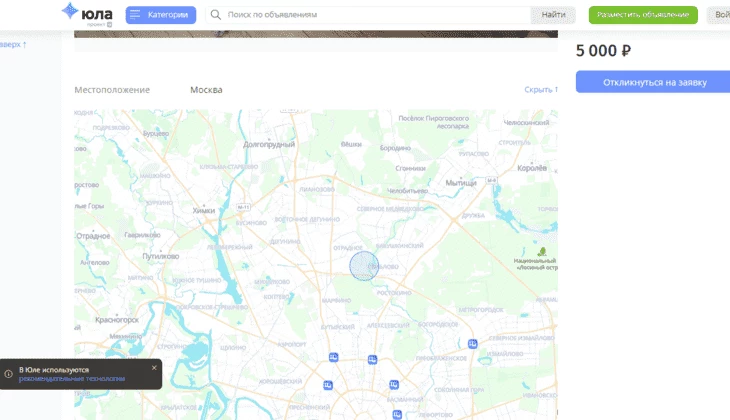Click Разместить объявление button
Viewport: 730px width, 420px height.
coord(643,15)
